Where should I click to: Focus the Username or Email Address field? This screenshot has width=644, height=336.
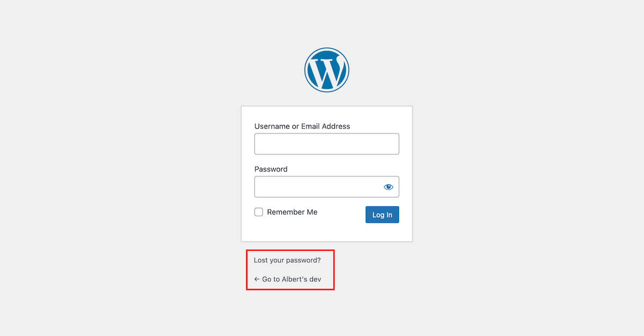click(326, 144)
